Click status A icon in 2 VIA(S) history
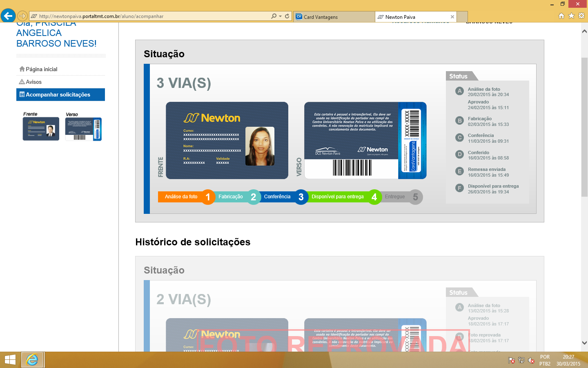The image size is (588, 368). (x=460, y=307)
